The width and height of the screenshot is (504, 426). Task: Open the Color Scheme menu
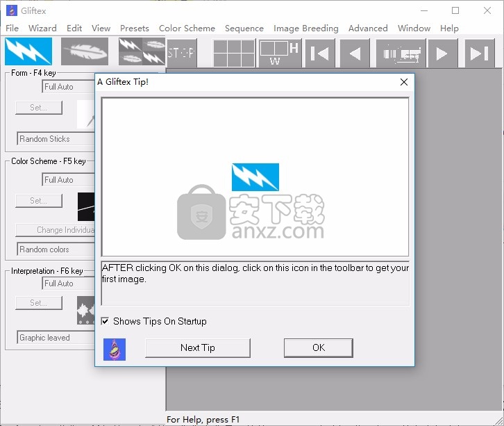click(x=187, y=28)
